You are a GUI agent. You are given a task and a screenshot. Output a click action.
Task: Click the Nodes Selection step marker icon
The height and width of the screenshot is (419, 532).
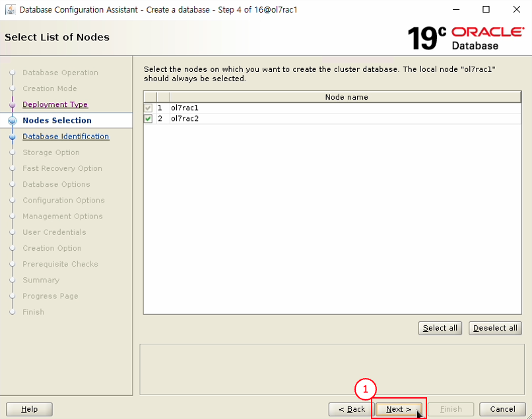point(13,121)
